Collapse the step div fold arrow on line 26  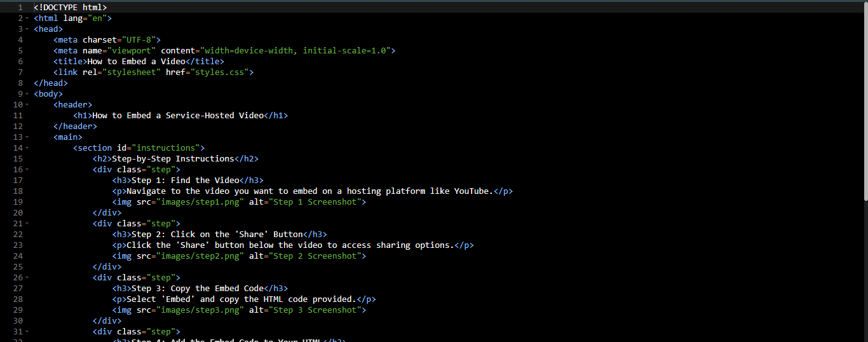point(27,278)
